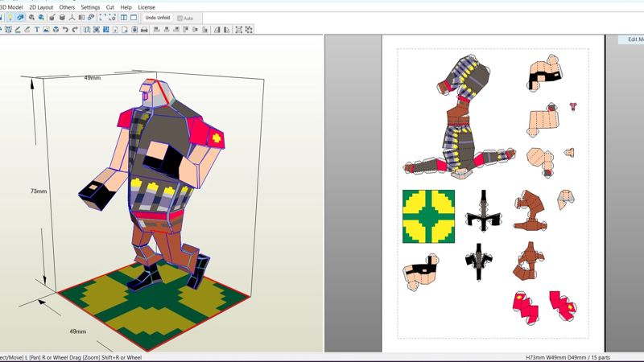Click the 73mm height dimension label
The width and height of the screenshot is (644, 362).
coord(39,191)
